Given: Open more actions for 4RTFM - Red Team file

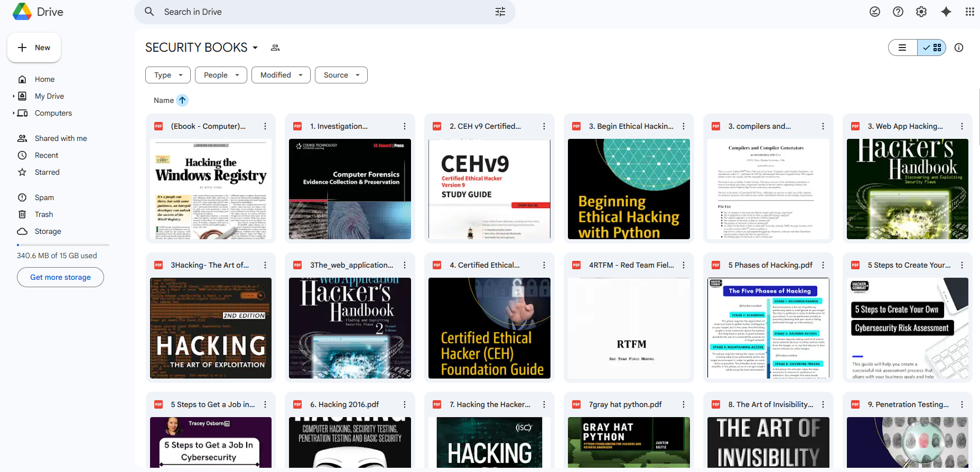Looking at the screenshot, I should (684, 265).
